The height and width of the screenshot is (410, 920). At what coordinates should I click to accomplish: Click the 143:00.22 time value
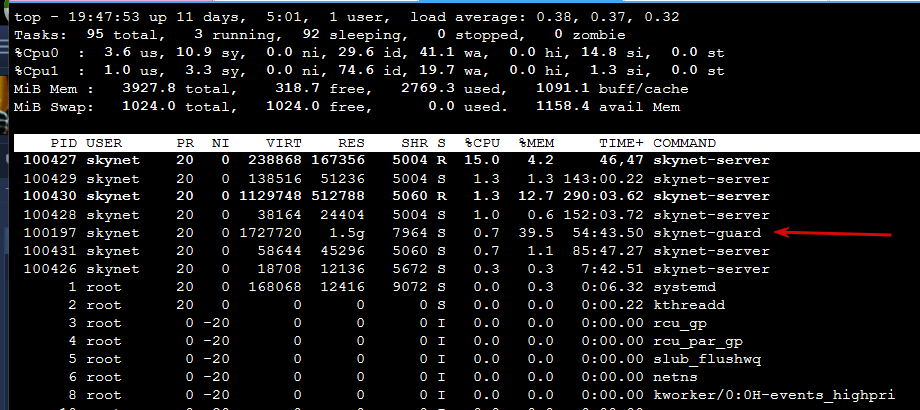(x=603, y=178)
